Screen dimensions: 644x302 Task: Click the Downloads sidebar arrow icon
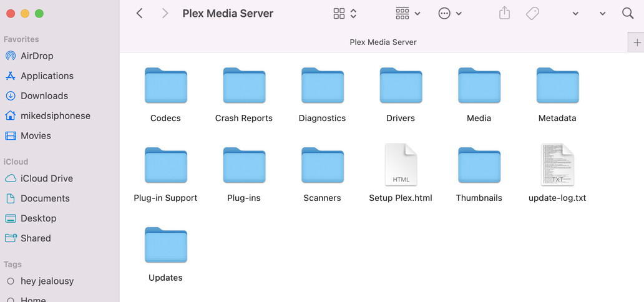[10, 95]
